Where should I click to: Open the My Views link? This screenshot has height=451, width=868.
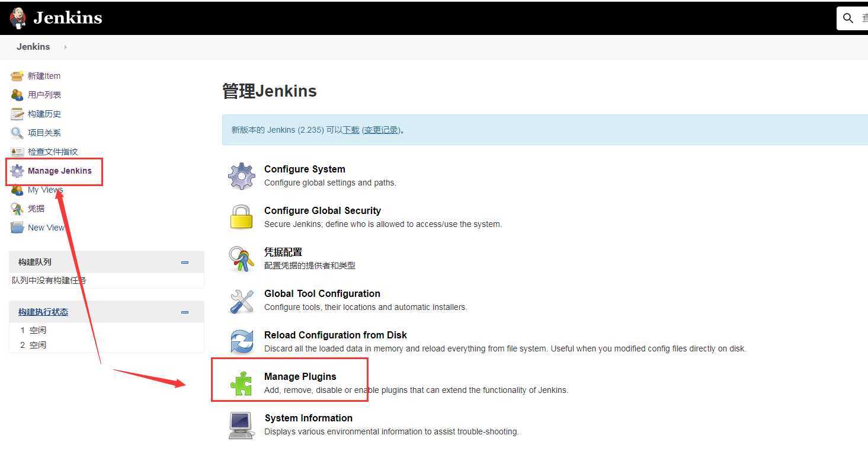(45, 190)
